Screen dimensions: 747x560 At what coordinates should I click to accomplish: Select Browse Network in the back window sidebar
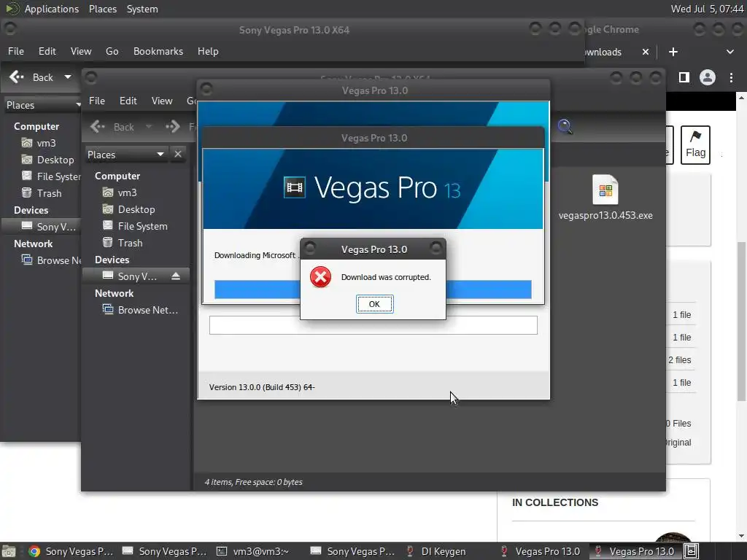pyautogui.click(x=51, y=260)
